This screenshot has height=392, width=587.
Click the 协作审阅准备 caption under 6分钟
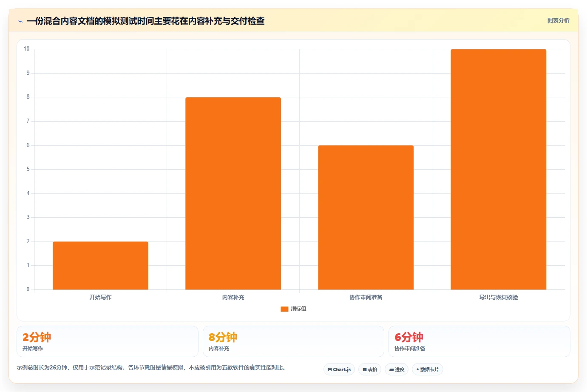tap(410, 349)
